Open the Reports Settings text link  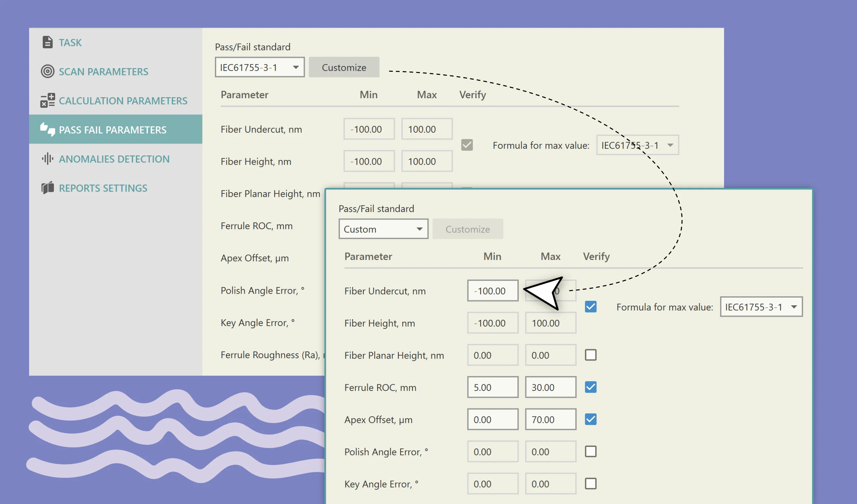(103, 188)
